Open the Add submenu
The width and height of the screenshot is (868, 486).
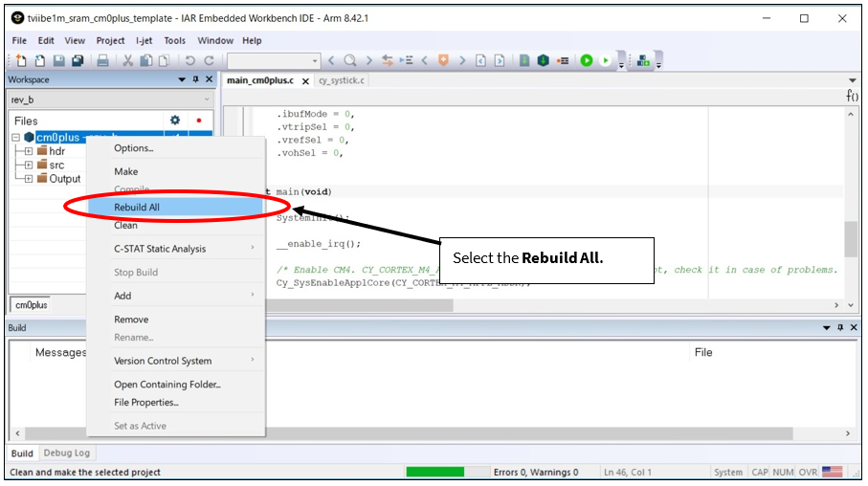(176, 296)
